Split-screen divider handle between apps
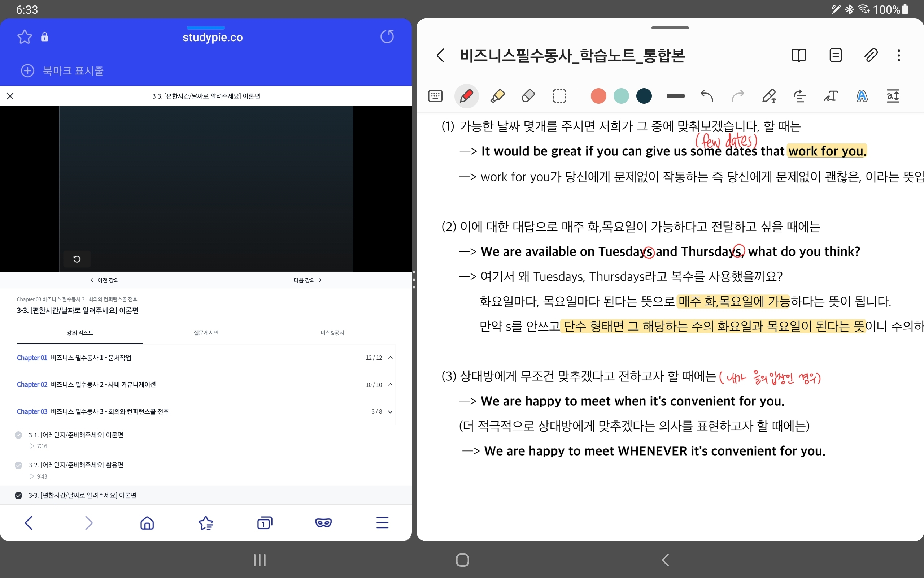 [414, 280]
